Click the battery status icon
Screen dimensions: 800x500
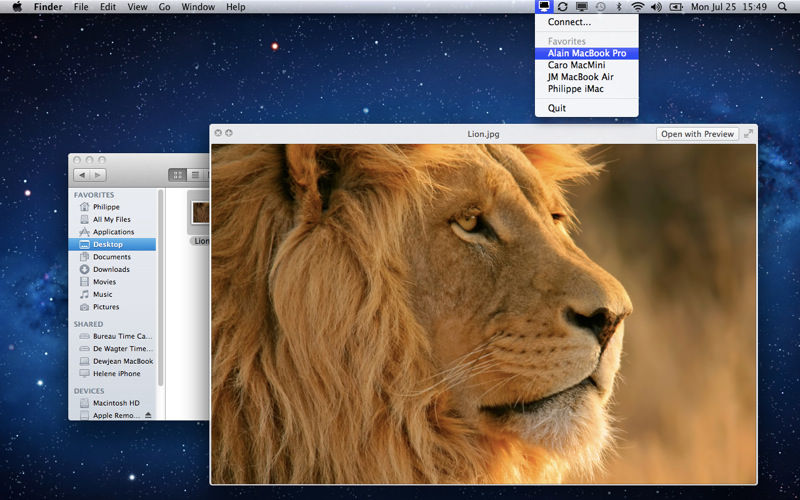tap(676, 7)
